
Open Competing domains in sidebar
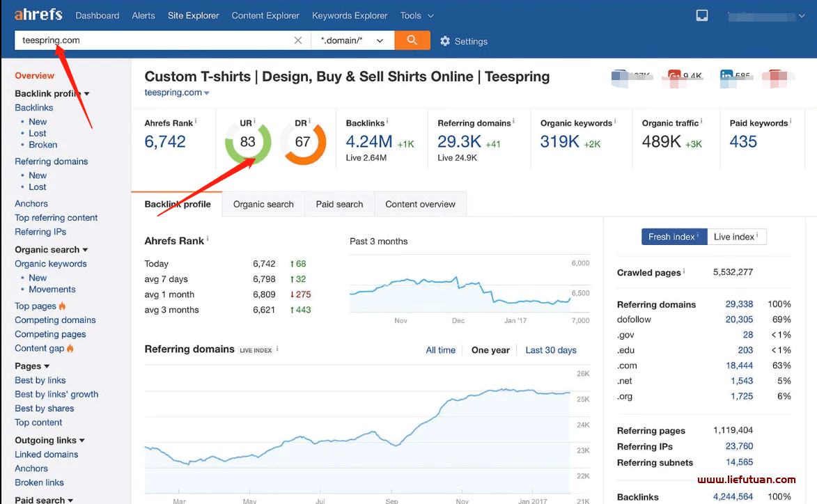(55, 320)
